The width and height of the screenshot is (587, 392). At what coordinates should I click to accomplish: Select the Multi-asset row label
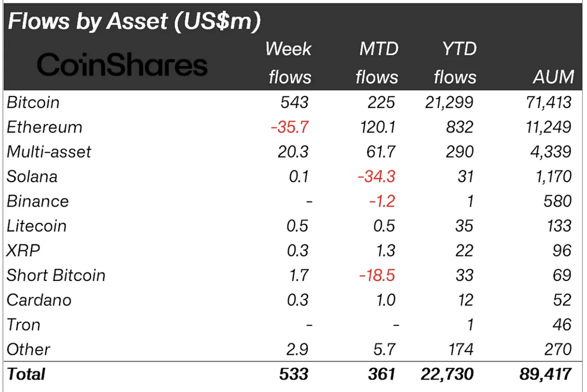(49, 152)
